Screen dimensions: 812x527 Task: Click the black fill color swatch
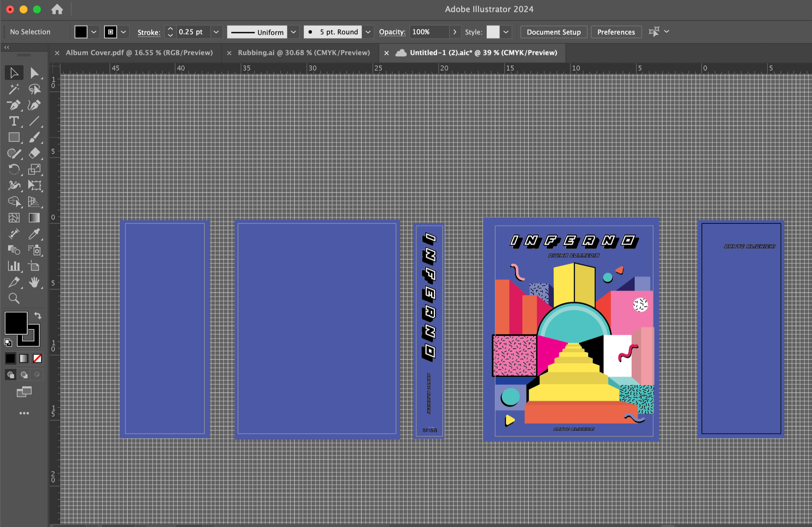(x=16, y=323)
